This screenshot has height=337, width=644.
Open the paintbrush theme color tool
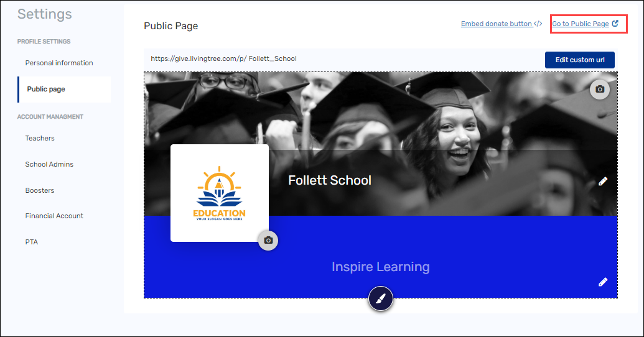pyautogui.click(x=381, y=299)
